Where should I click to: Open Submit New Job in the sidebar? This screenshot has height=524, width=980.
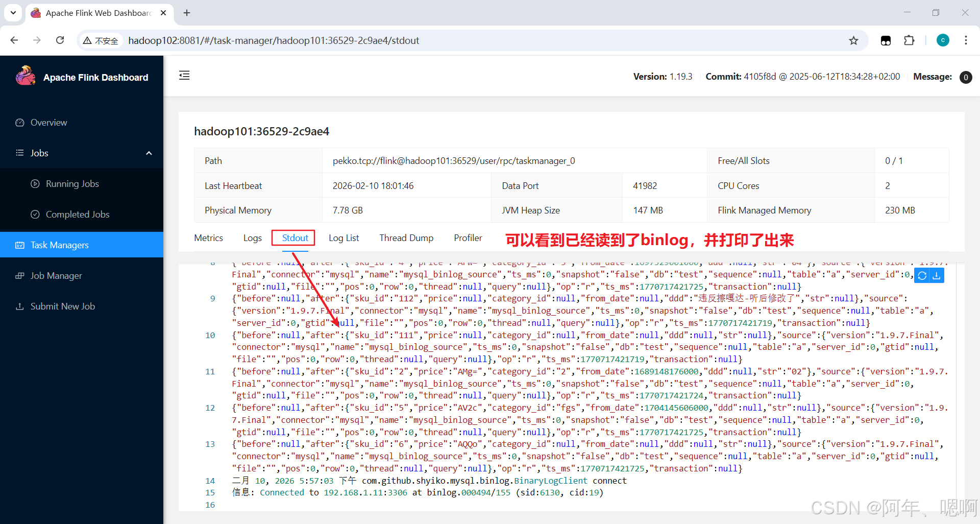(x=82, y=306)
